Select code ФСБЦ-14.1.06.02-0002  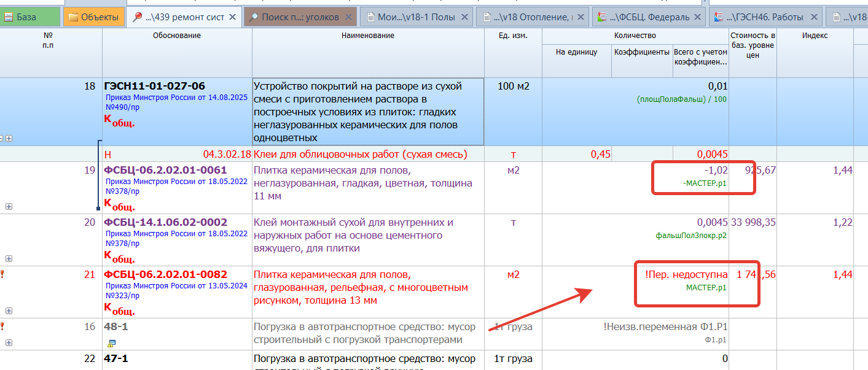point(165,222)
